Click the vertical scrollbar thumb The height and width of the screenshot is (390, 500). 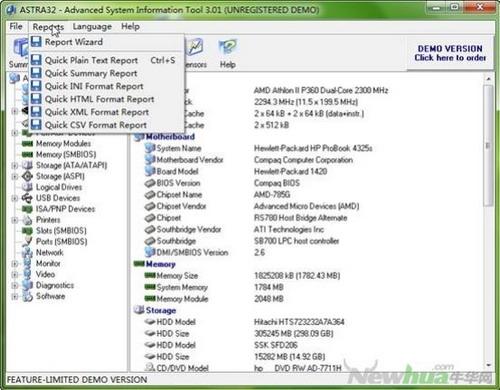[488, 145]
